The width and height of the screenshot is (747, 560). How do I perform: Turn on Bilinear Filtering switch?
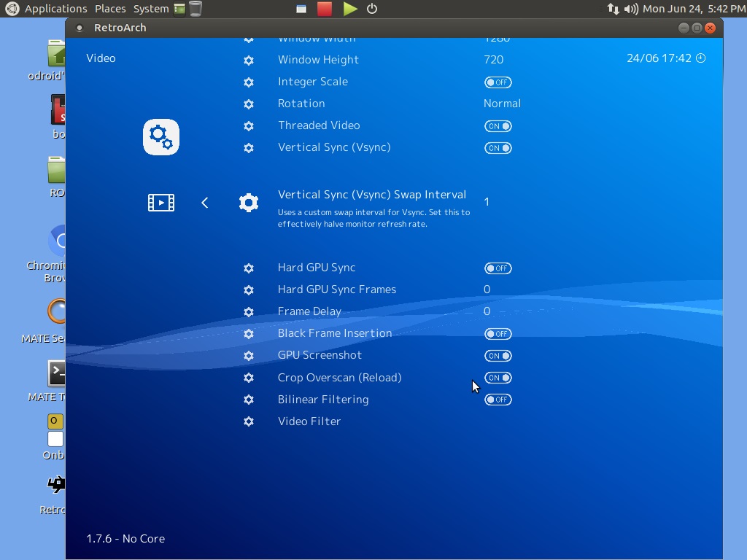tap(498, 400)
